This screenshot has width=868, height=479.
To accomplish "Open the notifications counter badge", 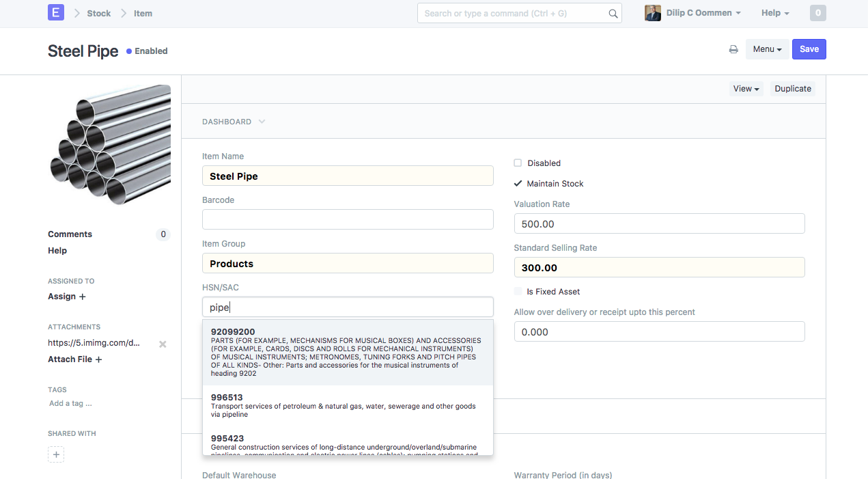I will 817,13.
